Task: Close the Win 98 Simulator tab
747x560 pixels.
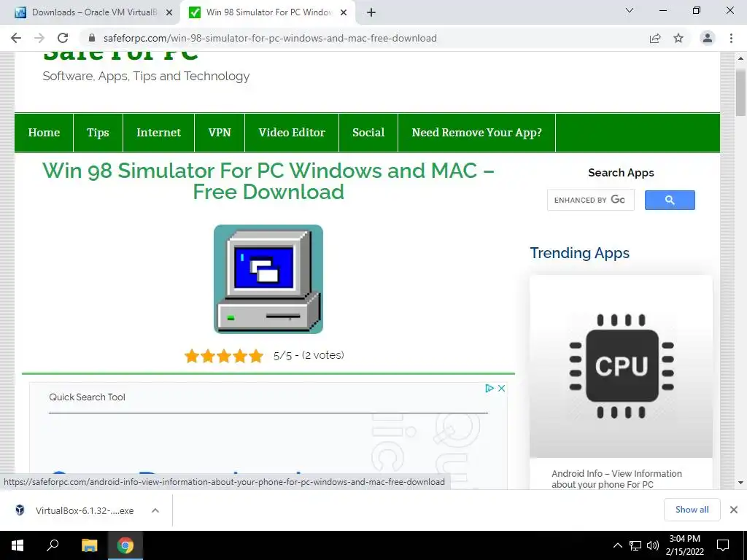Action: [x=344, y=12]
